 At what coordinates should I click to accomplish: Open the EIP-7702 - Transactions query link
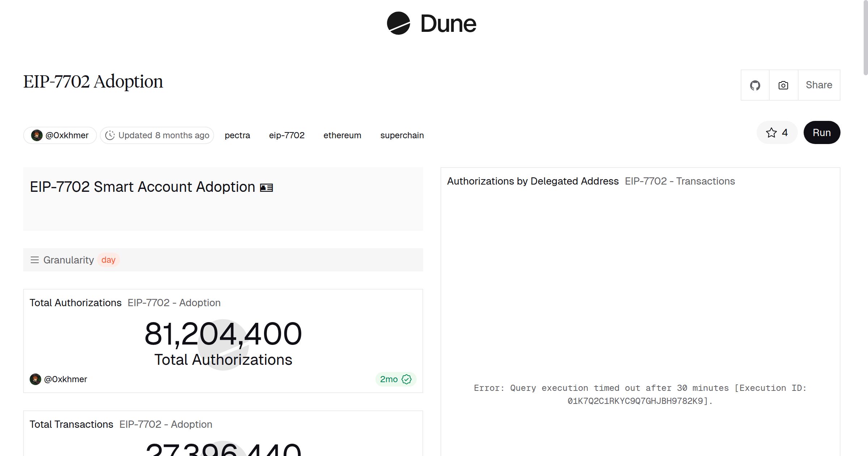point(680,181)
